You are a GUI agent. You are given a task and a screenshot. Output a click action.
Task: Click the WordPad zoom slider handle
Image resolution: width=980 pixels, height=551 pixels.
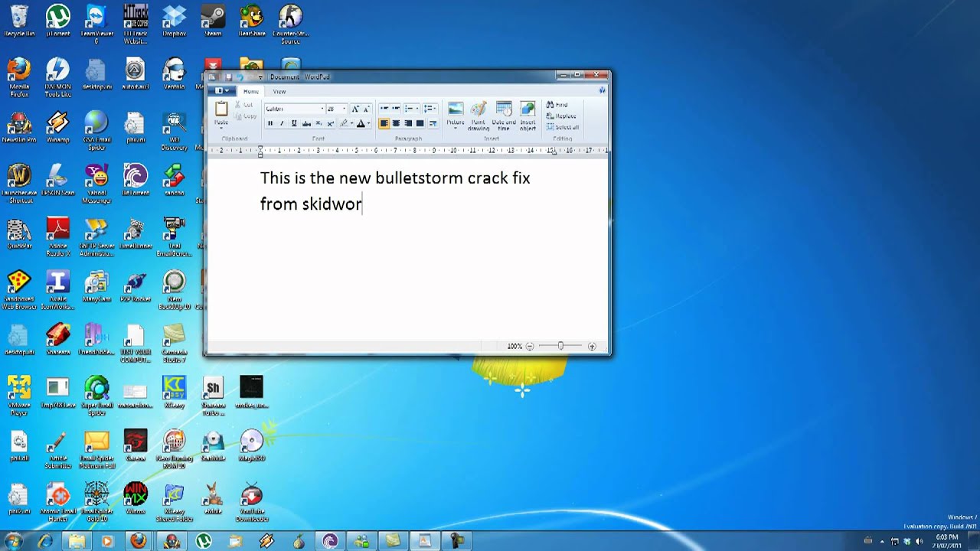click(560, 347)
